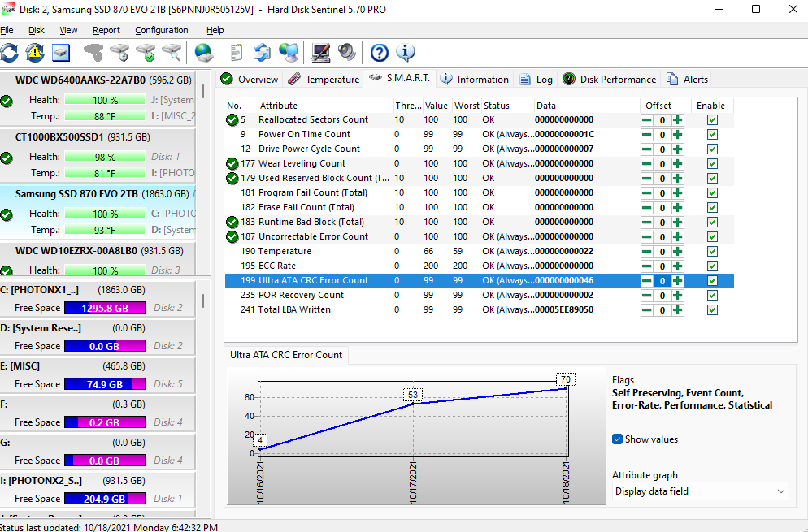
Task: Click the status check icon for WDC WD6400AAKS
Action: pos(7,101)
